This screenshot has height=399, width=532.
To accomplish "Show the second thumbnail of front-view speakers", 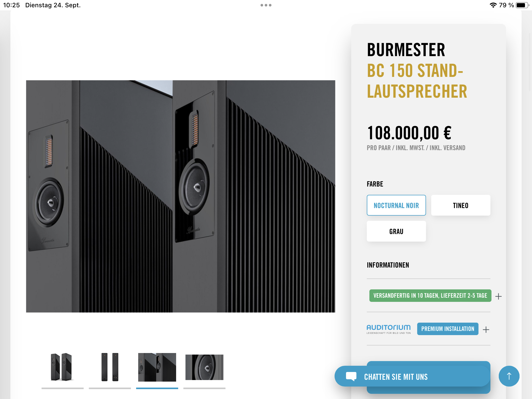I will pos(110,367).
